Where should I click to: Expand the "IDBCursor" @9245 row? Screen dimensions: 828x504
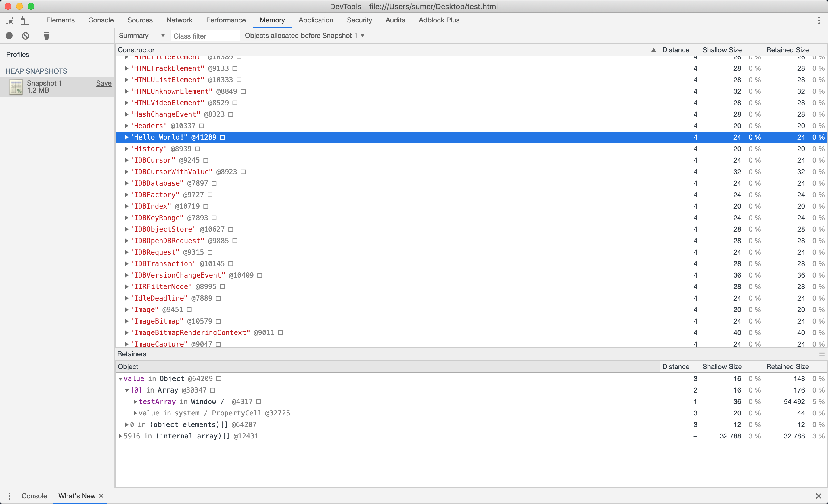coord(127,161)
